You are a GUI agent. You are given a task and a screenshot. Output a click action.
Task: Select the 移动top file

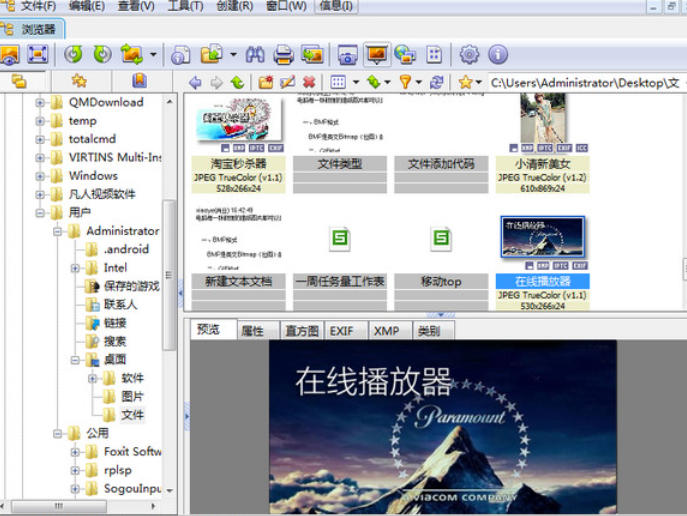(441, 258)
